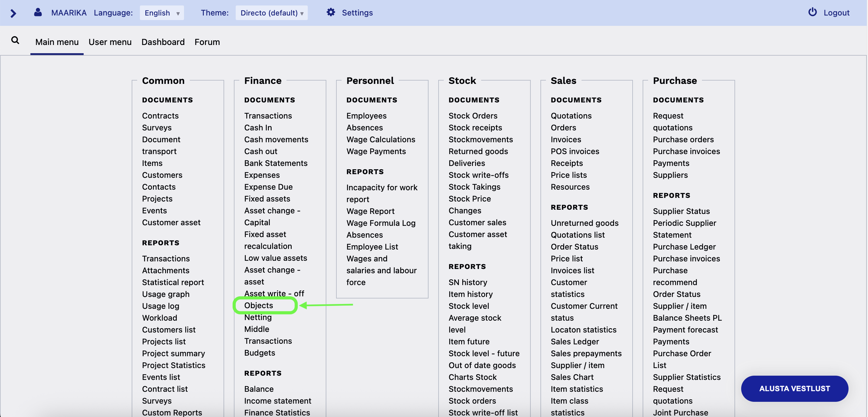Click the user profile person icon
The height and width of the screenshot is (417, 868).
38,12
